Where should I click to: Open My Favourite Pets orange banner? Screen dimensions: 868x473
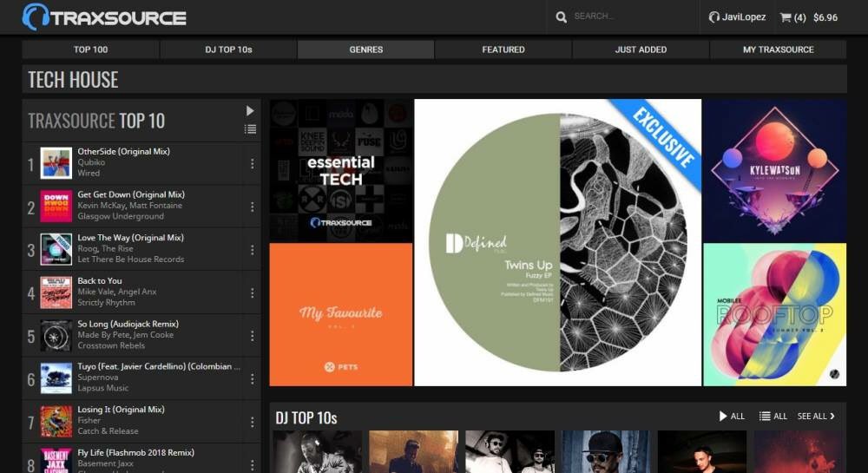coord(341,314)
